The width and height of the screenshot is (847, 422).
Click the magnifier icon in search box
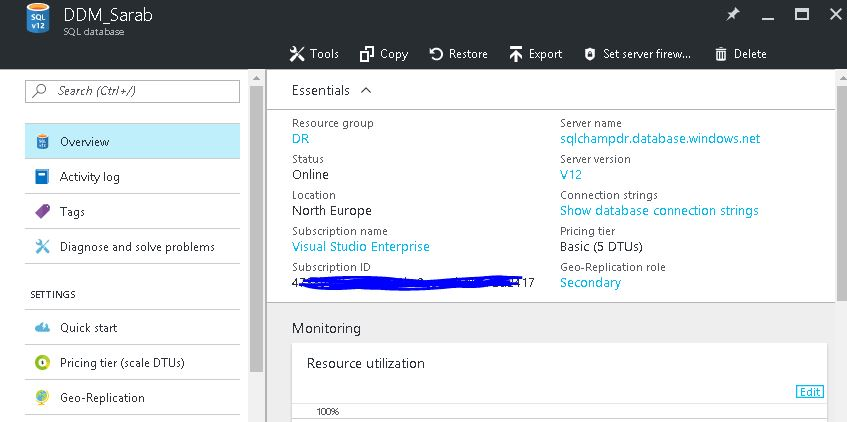click(x=39, y=91)
